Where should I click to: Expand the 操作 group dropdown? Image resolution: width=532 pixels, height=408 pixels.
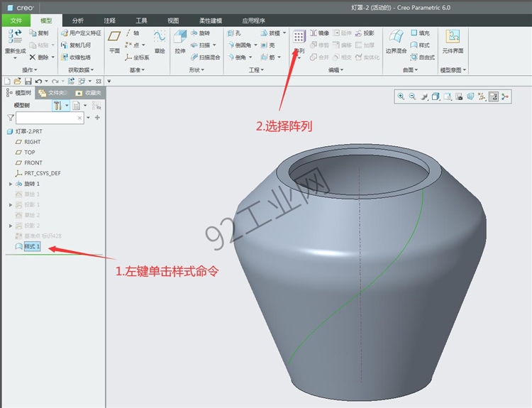(x=30, y=70)
